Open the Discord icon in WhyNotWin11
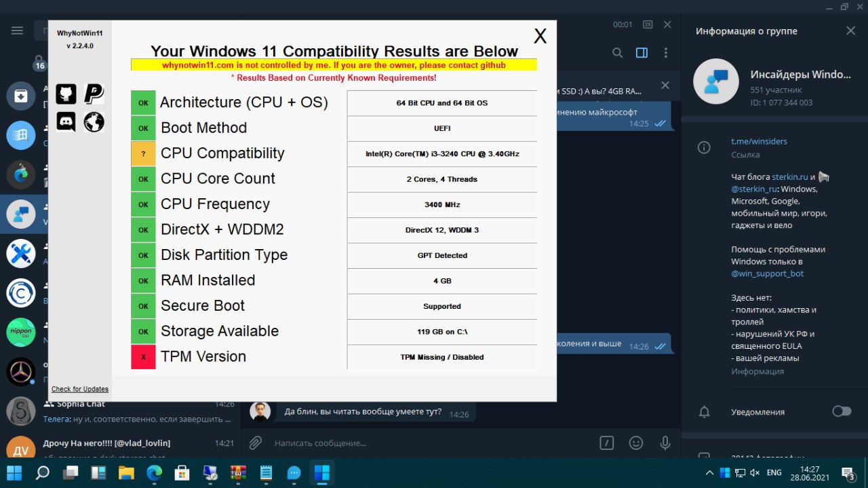 click(66, 121)
